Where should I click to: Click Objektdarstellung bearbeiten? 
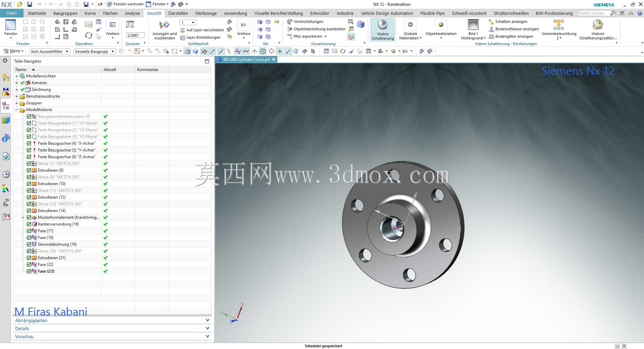[316, 29]
